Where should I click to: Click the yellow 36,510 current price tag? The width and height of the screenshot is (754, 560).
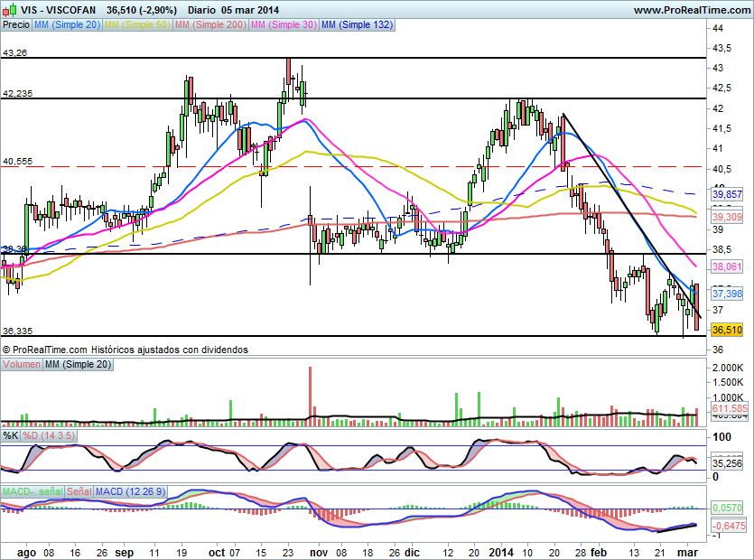[x=727, y=331]
